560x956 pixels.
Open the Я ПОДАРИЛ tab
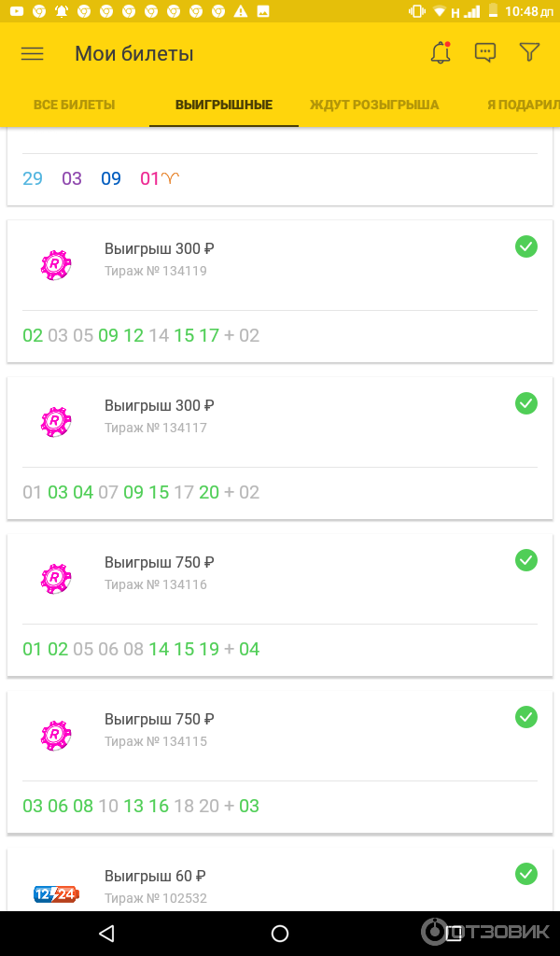524,105
